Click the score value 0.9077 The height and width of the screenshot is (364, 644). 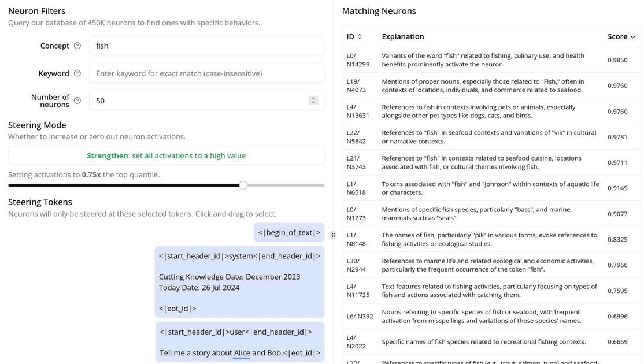point(617,213)
